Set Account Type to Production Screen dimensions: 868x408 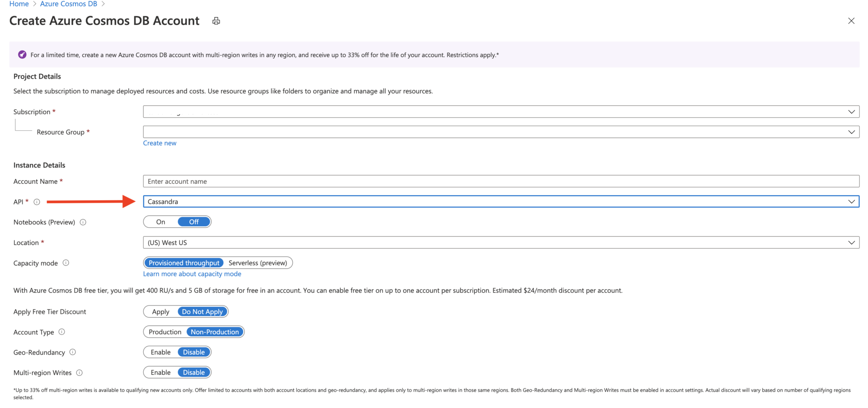tap(165, 332)
